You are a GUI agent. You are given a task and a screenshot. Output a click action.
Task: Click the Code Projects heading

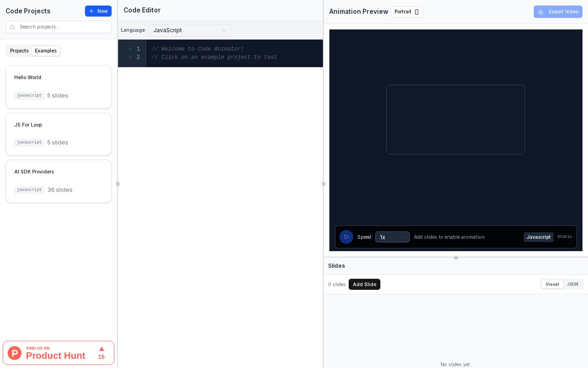(x=28, y=11)
